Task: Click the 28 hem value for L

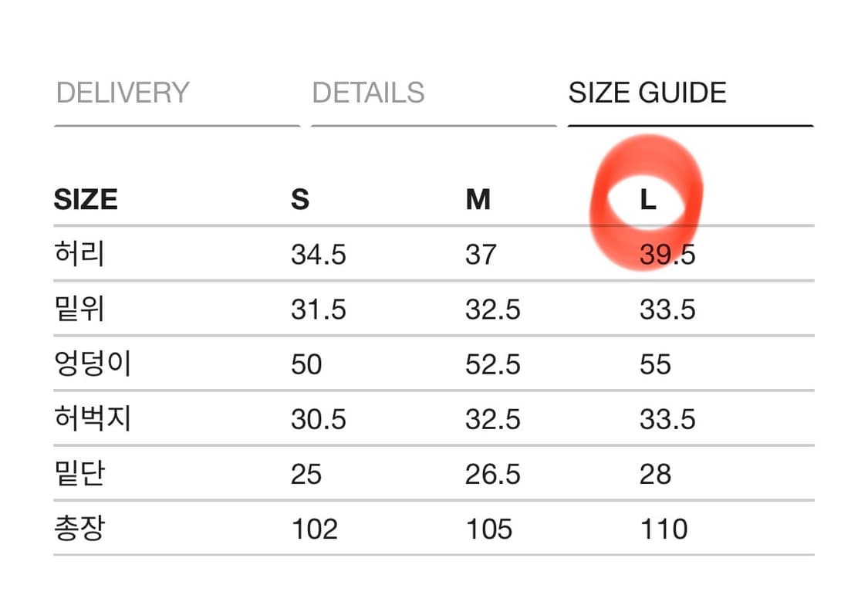Action: 655,474
